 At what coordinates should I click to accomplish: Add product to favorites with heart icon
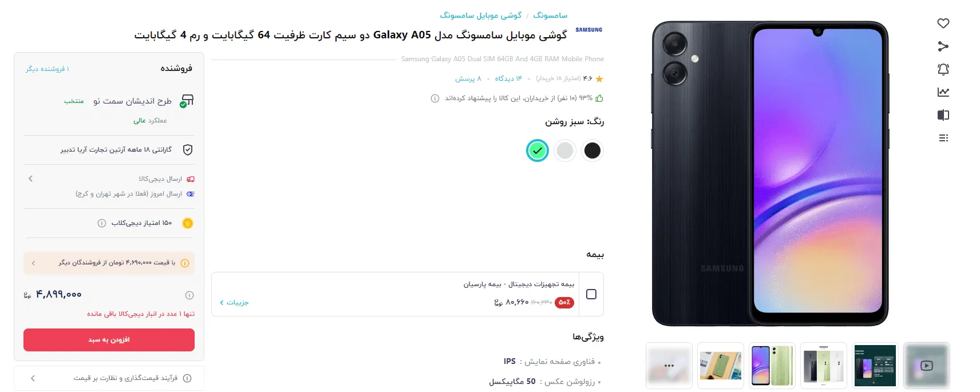pyautogui.click(x=943, y=23)
